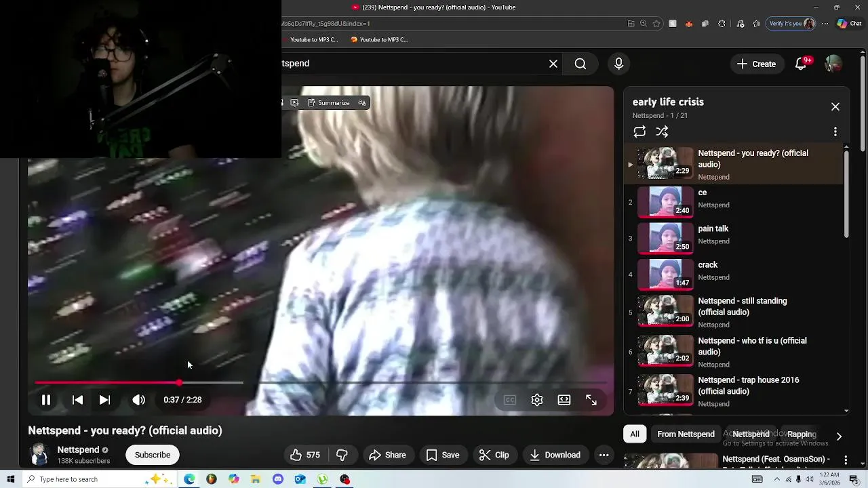Select the 'All' filter chip
868x488 pixels.
click(x=635, y=434)
